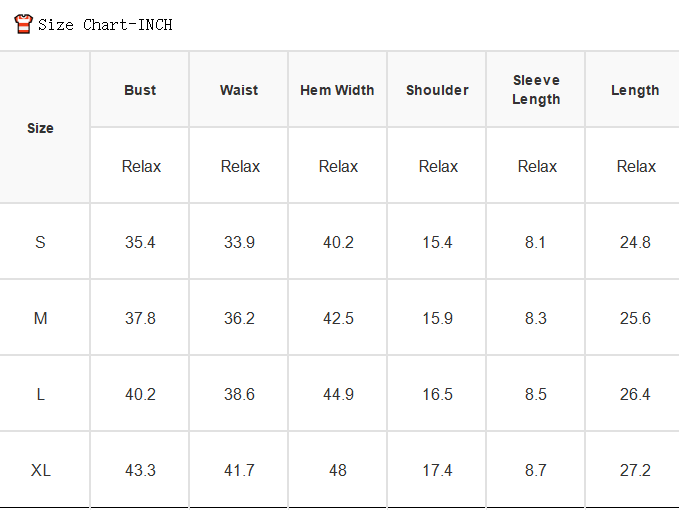This screenshot has height=510, width=679.
Task: Click the t-shirt icon beside Size Chart
Action: point(23,24)
